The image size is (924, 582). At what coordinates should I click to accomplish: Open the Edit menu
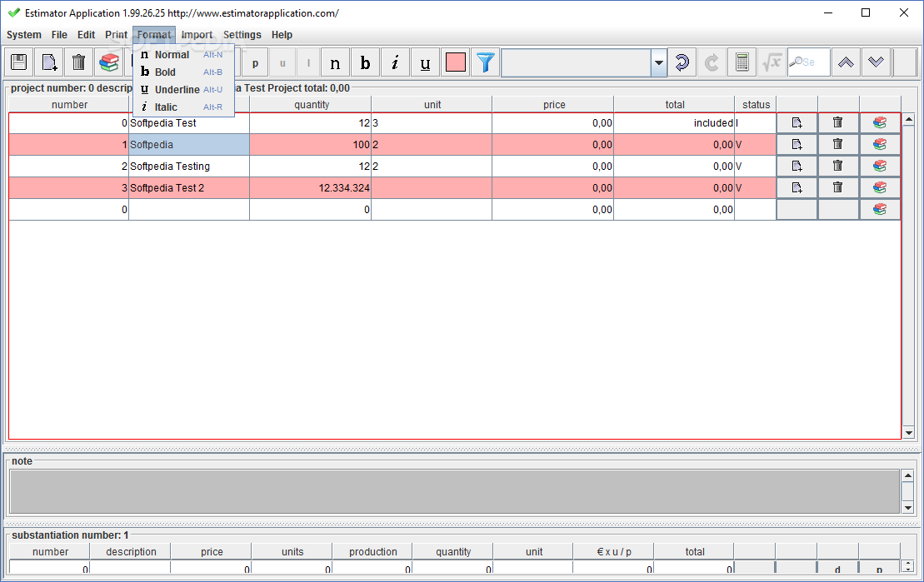[x=86, y=35]
